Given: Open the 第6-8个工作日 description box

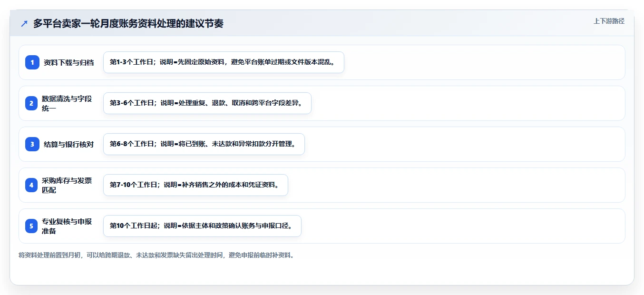Looking at the screenshot, I should (204, 144).
